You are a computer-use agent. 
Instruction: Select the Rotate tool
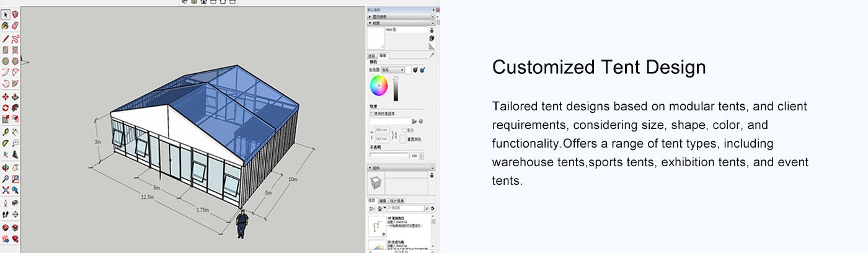(6, 107)
